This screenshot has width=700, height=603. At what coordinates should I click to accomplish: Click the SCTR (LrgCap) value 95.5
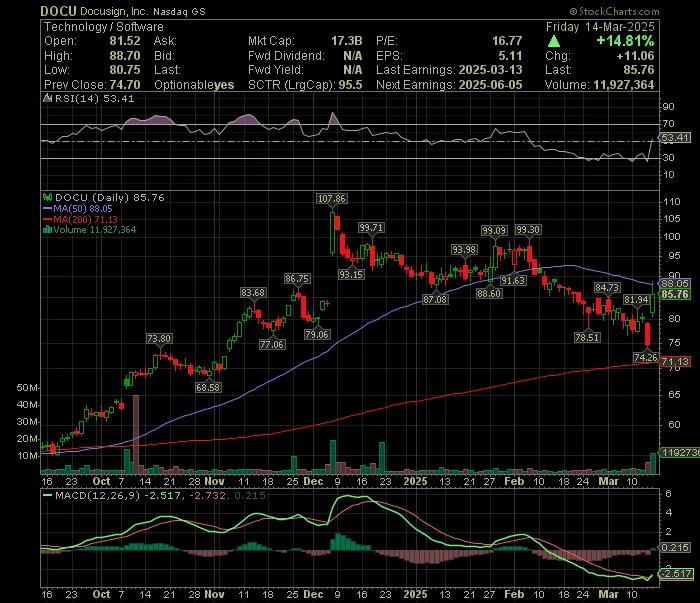(350, 85)
